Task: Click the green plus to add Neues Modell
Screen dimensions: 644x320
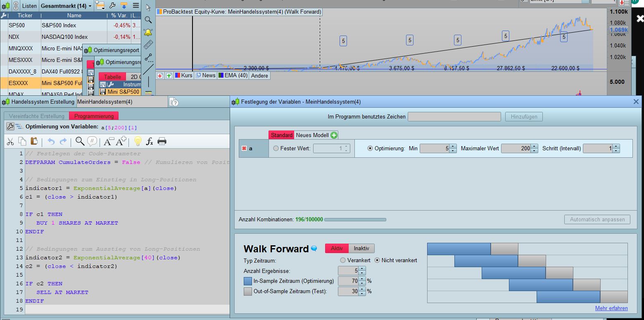Action: pos(334,135)
